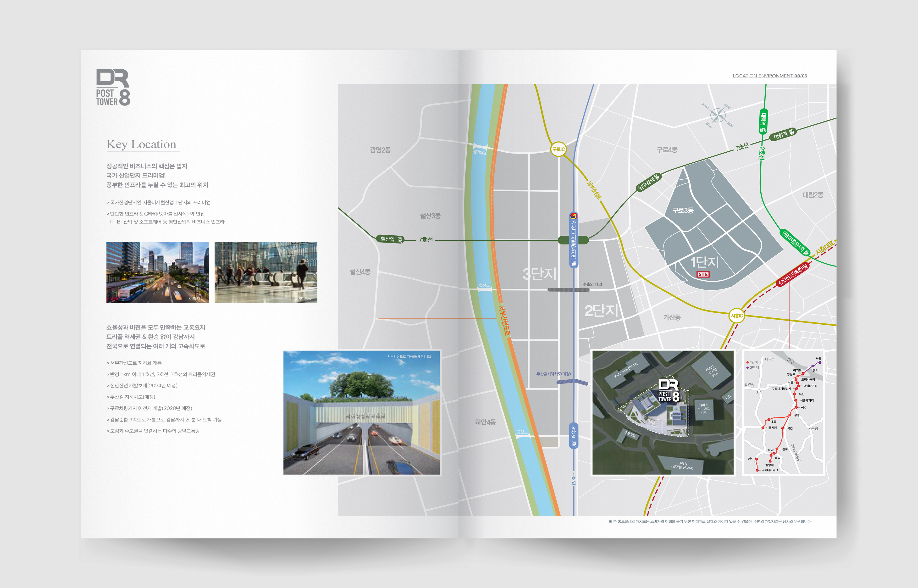
Task: Click the blue 독산역 station badge
Action: coord(573,436)
